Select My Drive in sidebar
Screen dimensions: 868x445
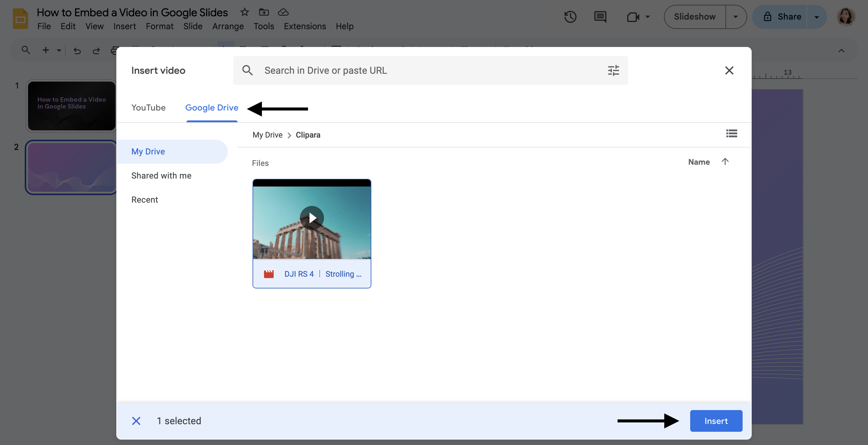pos(172,151)
